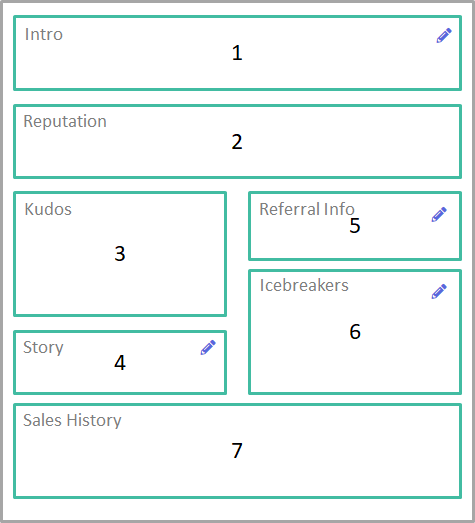Viewport: 475px width, 523px height.
Task: Click the Referral Info edit pencil
Action: tap(439, 214)
